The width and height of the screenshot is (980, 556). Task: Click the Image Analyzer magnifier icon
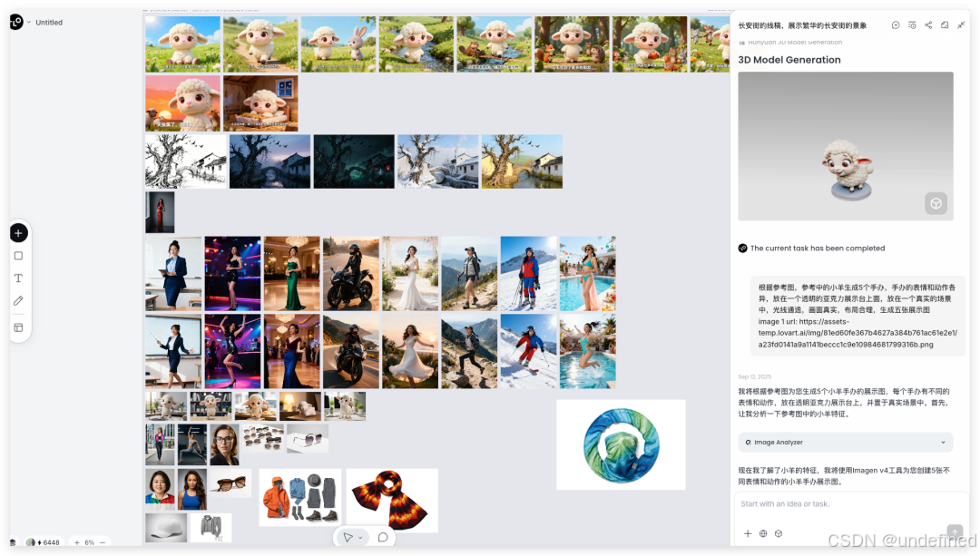(748, 443)
